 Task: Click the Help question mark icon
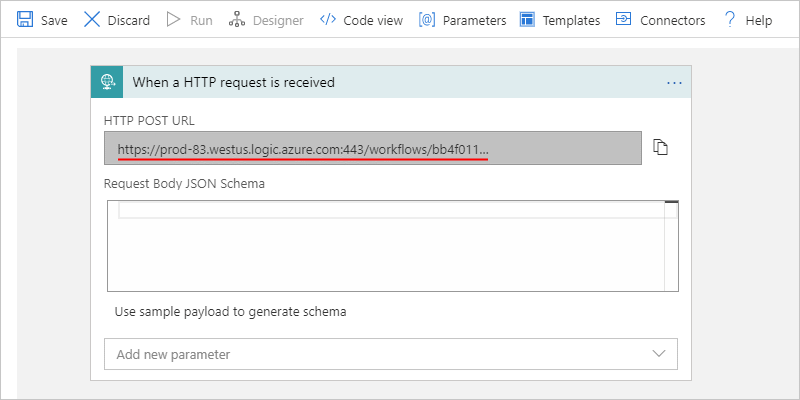tap(730, 20)
